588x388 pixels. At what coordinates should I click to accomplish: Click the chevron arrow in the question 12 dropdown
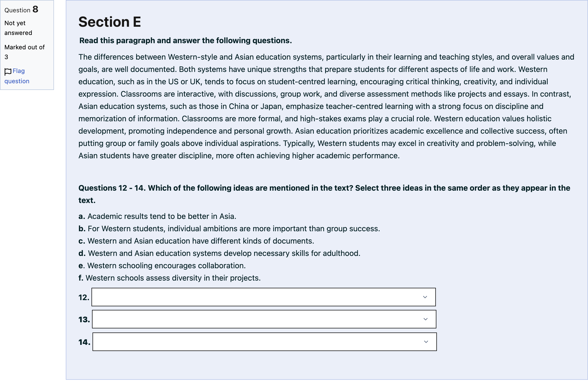pos(425,297)
